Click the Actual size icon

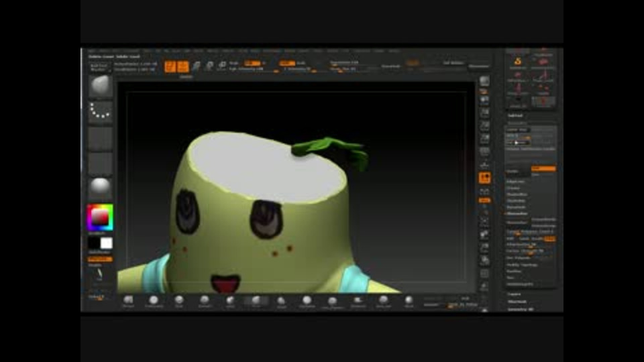pyautogui.click(x=484, y=125)
